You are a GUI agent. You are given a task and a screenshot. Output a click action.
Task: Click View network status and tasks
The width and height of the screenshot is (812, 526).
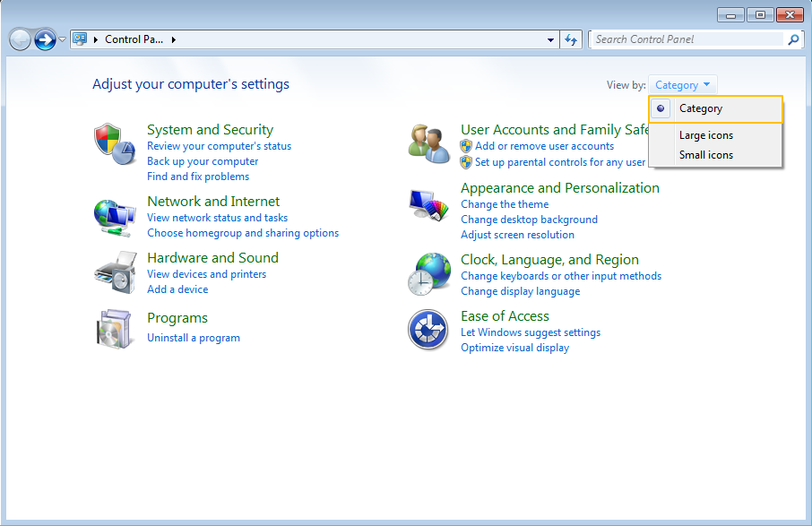(218, 218)
